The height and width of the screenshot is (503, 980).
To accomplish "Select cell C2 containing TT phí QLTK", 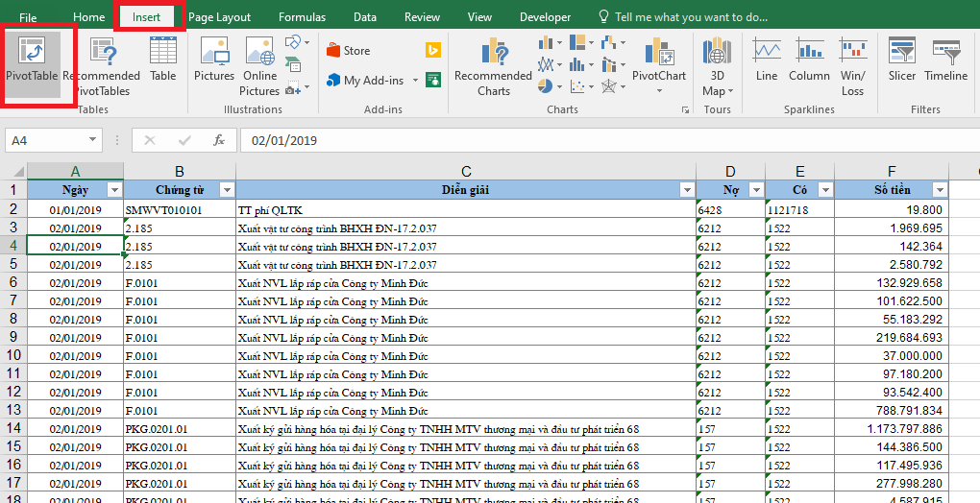I will pyautogui.click(x=465, y=209).
